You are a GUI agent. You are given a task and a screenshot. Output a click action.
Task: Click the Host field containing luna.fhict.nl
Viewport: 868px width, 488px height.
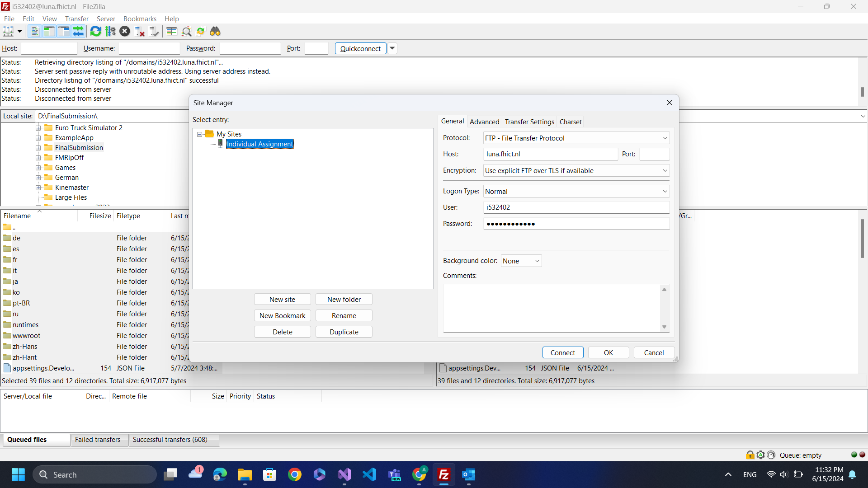550,154
